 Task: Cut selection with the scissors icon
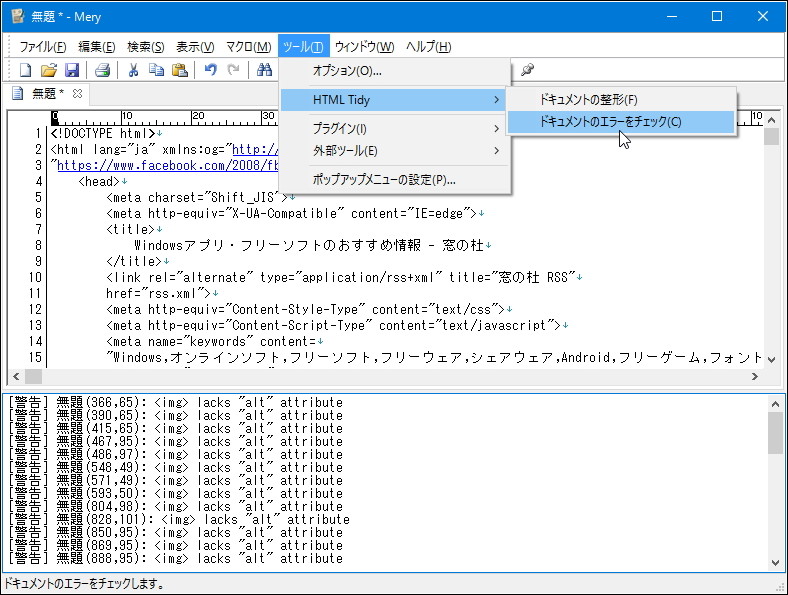point(133,70)
